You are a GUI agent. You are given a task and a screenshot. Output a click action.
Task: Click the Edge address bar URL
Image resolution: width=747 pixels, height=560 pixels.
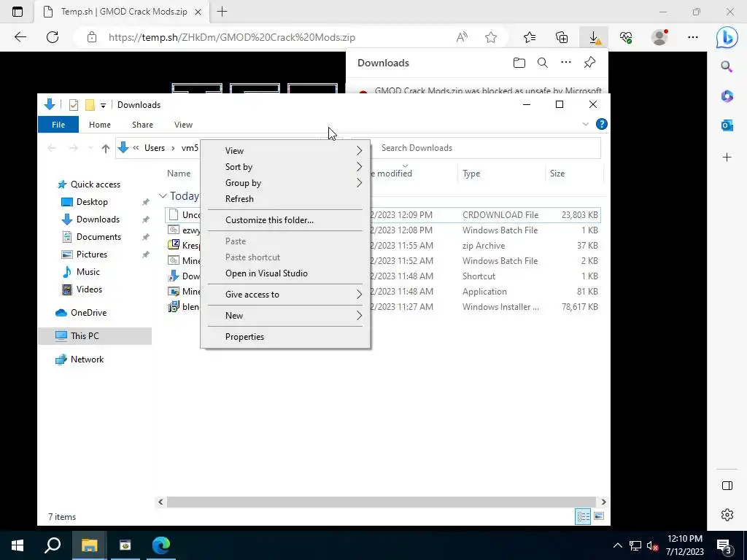232,37
